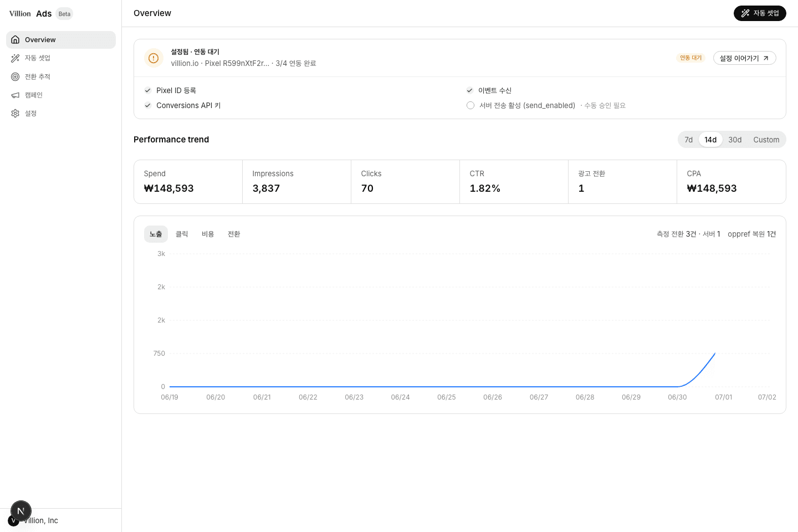The image size is (798, 532).
Task: Click the Impressions 3,837 metric card
Action: coord(296,182)
